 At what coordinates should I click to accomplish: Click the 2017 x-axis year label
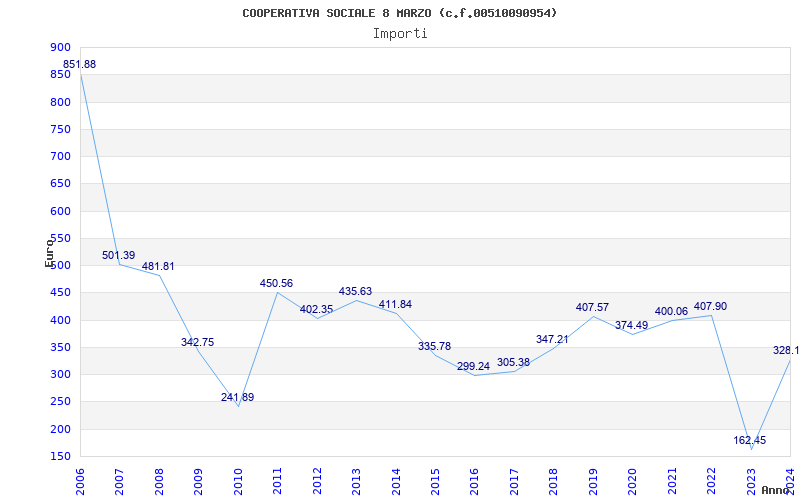[514, 481]
